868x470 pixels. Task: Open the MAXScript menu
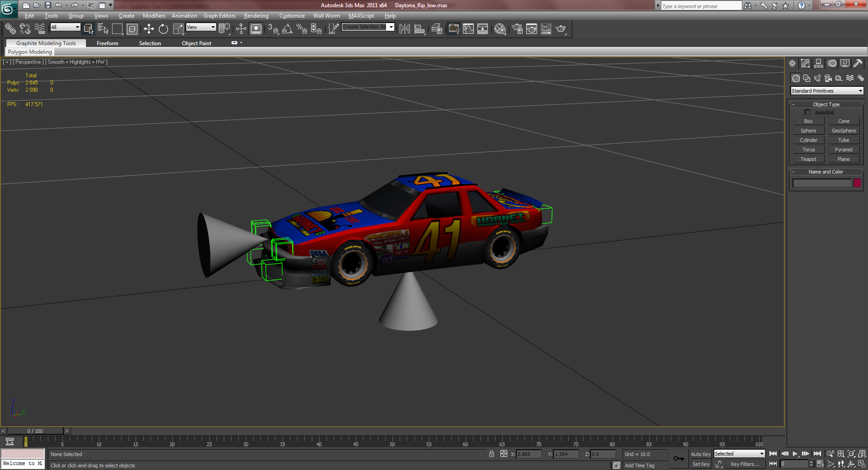click(x=361, y=16)
